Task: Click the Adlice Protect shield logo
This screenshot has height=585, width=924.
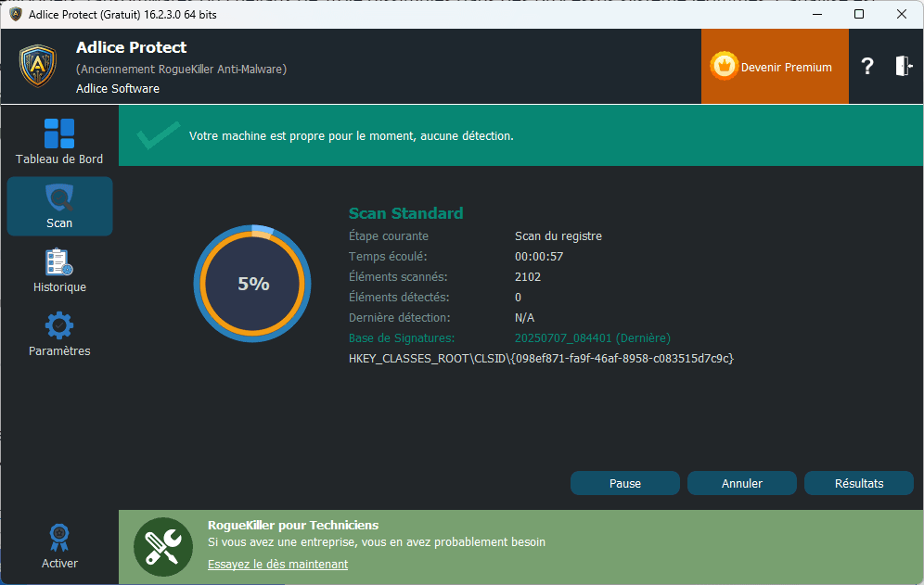Action: click(x=38, y=66)
